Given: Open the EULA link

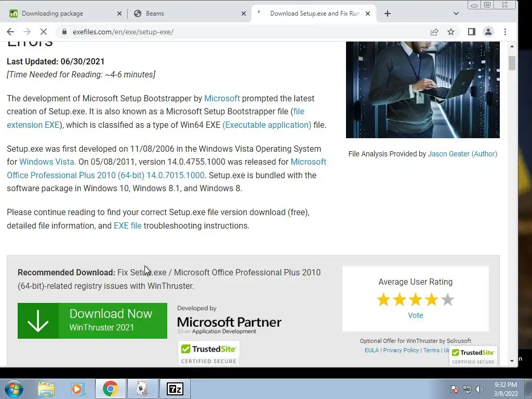Looking at the screenshot, I should click(371, 350).
